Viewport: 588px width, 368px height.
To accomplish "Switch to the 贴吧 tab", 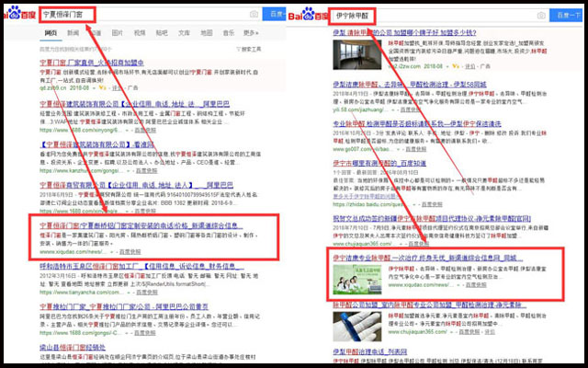I will pos(162,33).
